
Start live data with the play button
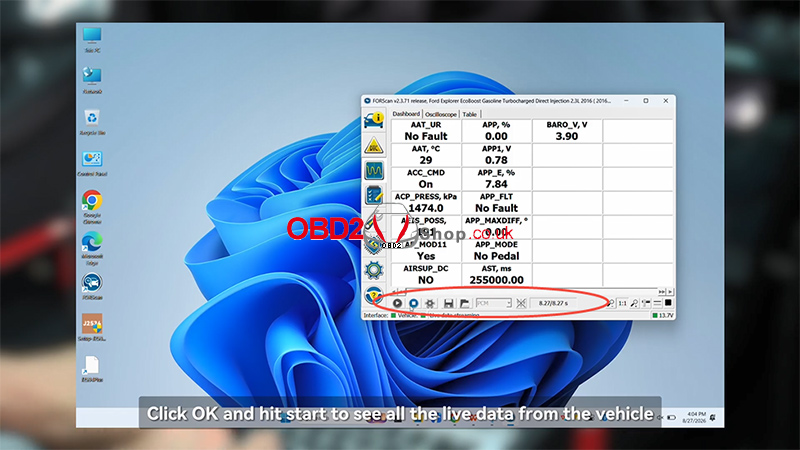[397, 303]
